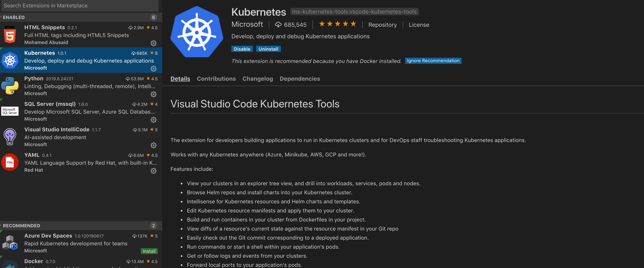Uninstall the Kubernetes extension
This screenshot has height=268, width=644.
(268, 49)
